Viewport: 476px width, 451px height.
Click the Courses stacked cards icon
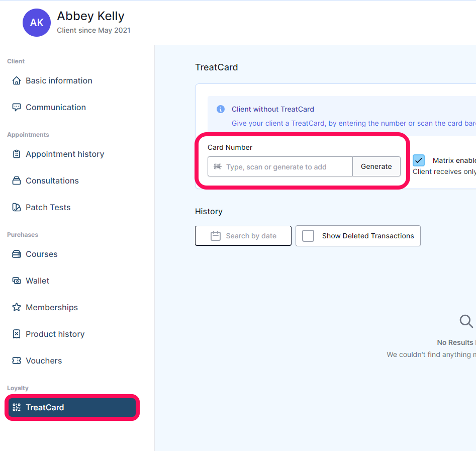click(x=17, y=254)
